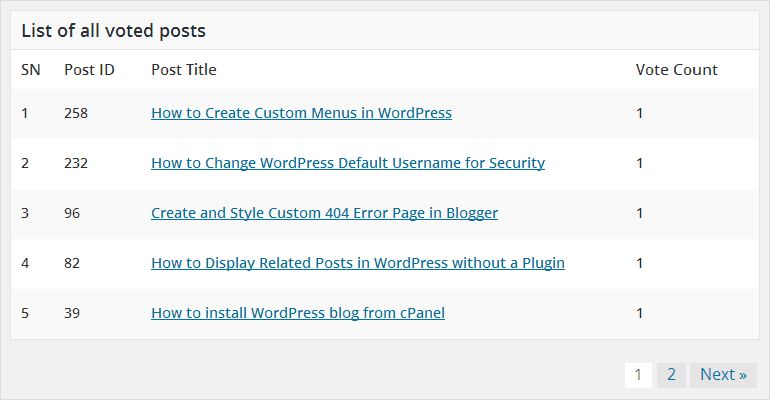Click post ID 258 cell
The image size is (770, 400).
click(76, 113)
